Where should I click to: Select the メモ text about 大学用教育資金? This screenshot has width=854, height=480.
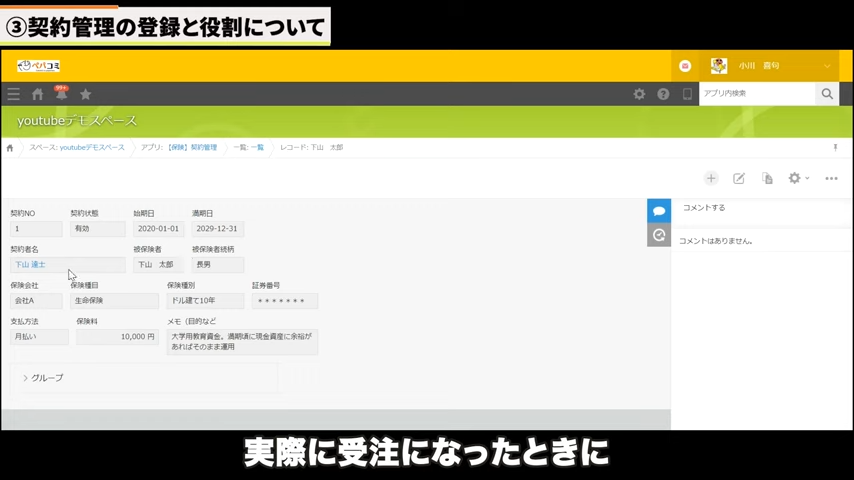tap(242, 342)
